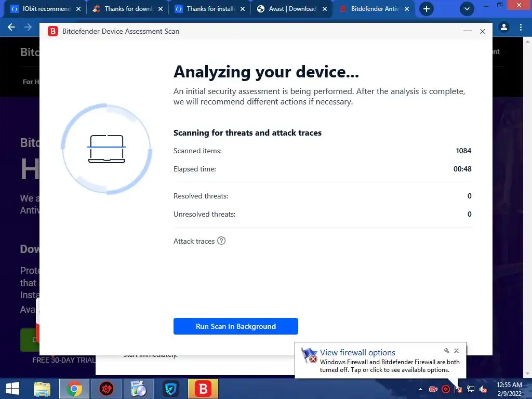Go forward in the browser
This screenshot has width=532, height=399.
click(28, 27)
